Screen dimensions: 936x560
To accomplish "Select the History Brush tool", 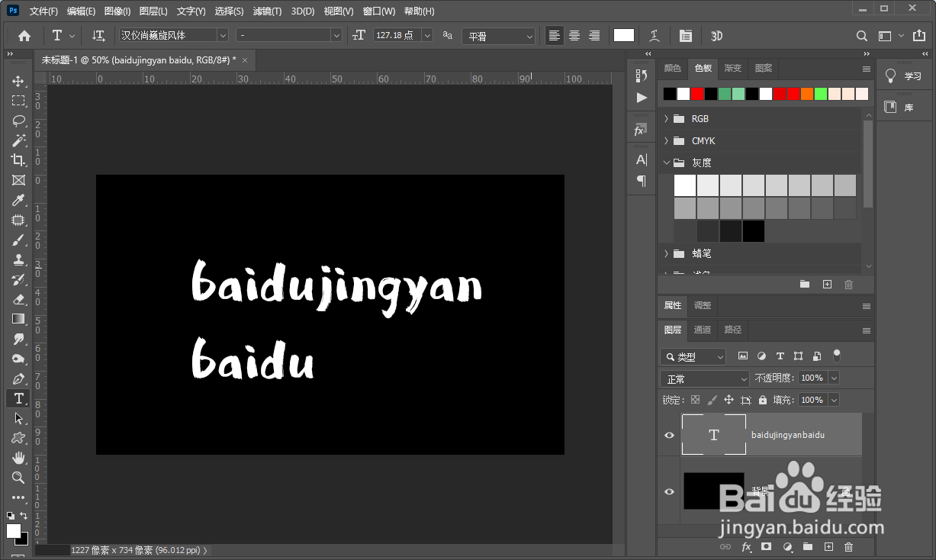I will (x=18, y=279).
